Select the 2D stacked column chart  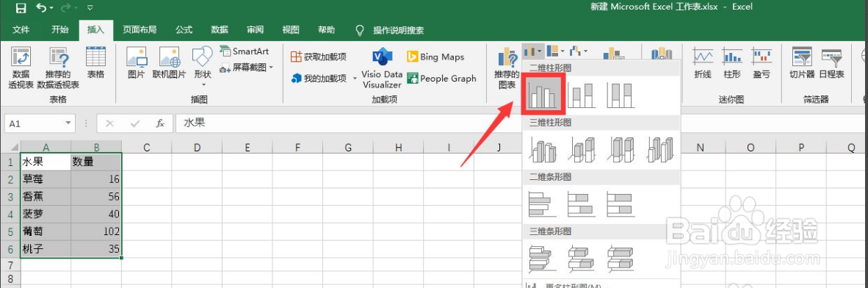tap(582, 96)
